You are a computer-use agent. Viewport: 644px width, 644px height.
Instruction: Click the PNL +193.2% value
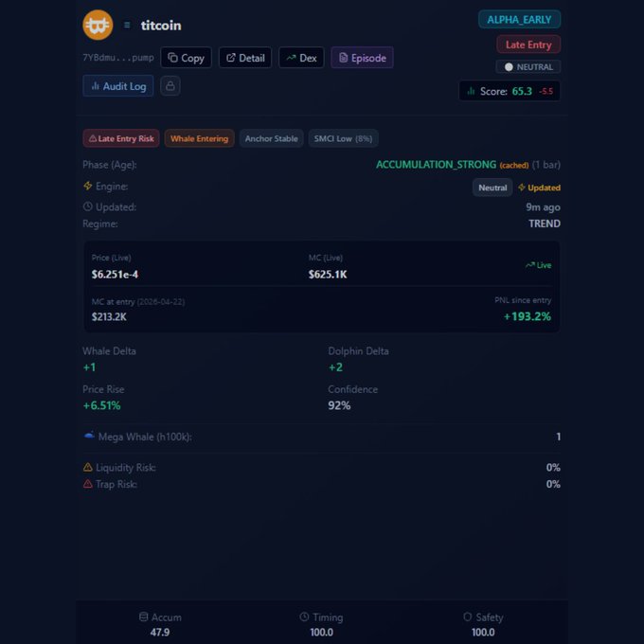[528, 316]
